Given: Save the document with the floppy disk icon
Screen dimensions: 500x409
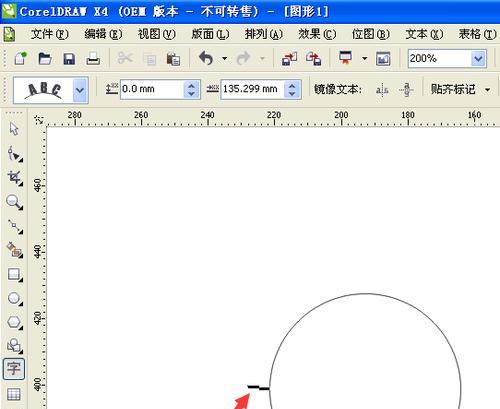Looking at the screenshot, I should 69,59.
